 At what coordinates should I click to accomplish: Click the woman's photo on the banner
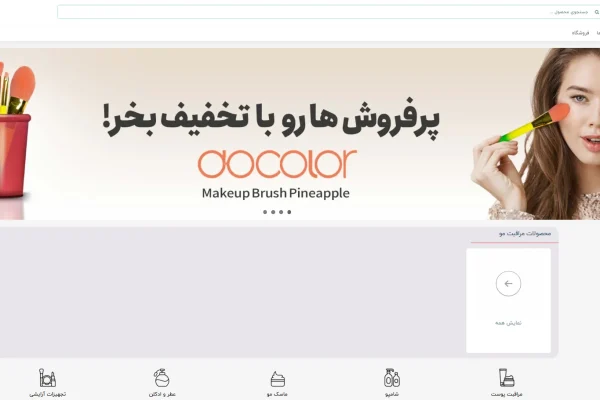(536, 134)
